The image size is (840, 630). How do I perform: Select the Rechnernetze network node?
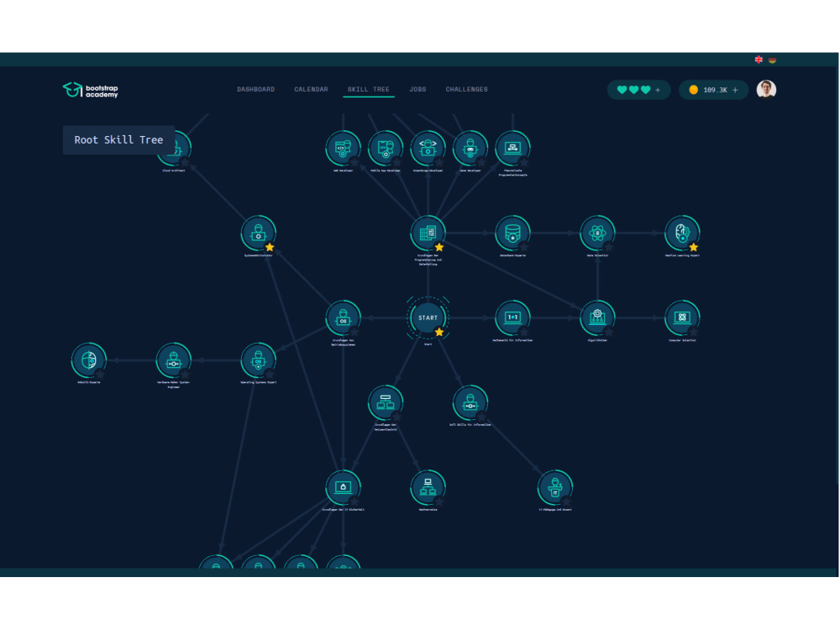[x=428, y=487]
